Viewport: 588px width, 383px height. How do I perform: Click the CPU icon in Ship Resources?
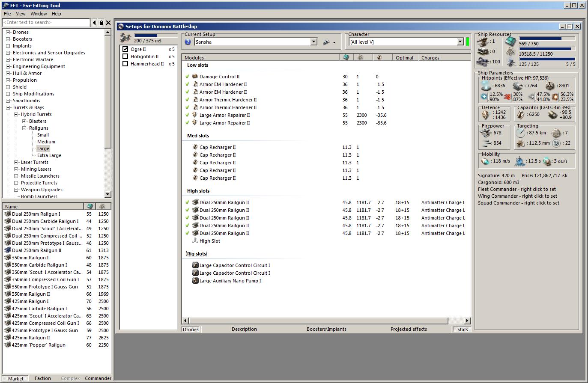[x=510, y=42]
